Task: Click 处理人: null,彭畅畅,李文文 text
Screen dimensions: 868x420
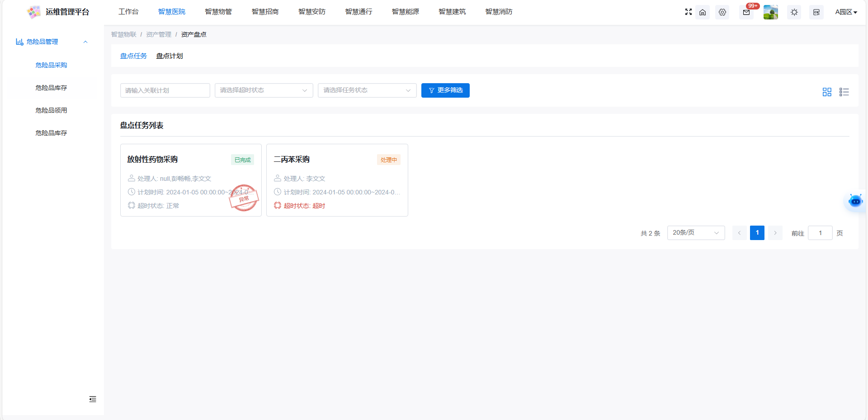Action: tap(174, 179)
